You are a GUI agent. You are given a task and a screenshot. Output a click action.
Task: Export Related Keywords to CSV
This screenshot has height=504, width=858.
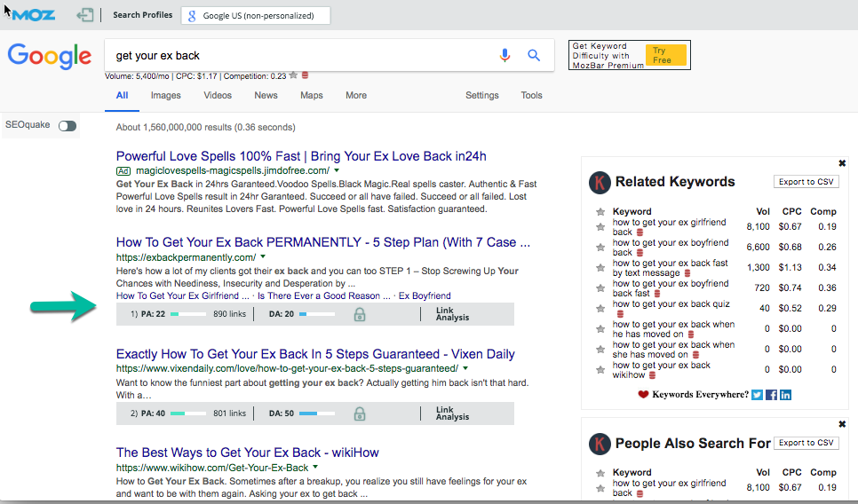click(806, 182)
